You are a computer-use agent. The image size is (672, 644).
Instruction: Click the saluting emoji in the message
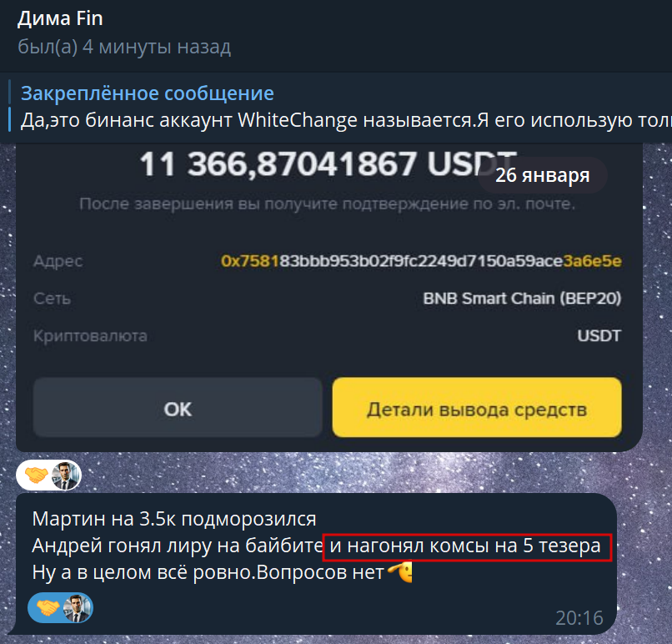[x=400, y=571]
